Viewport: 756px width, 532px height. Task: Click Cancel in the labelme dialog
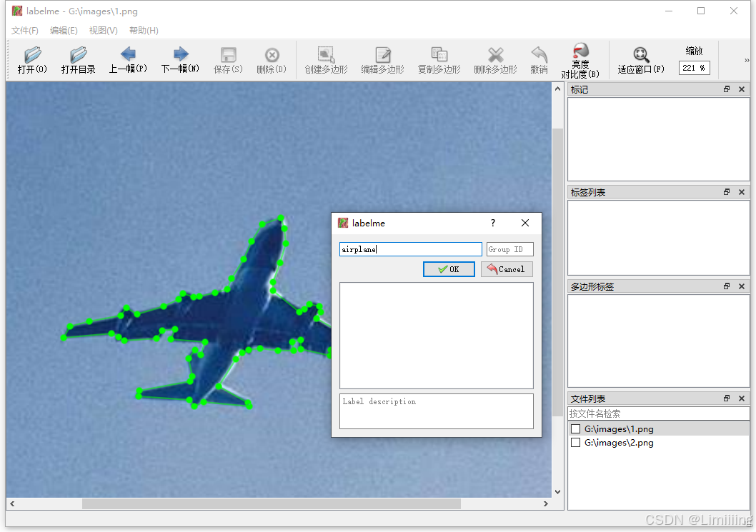507,269
